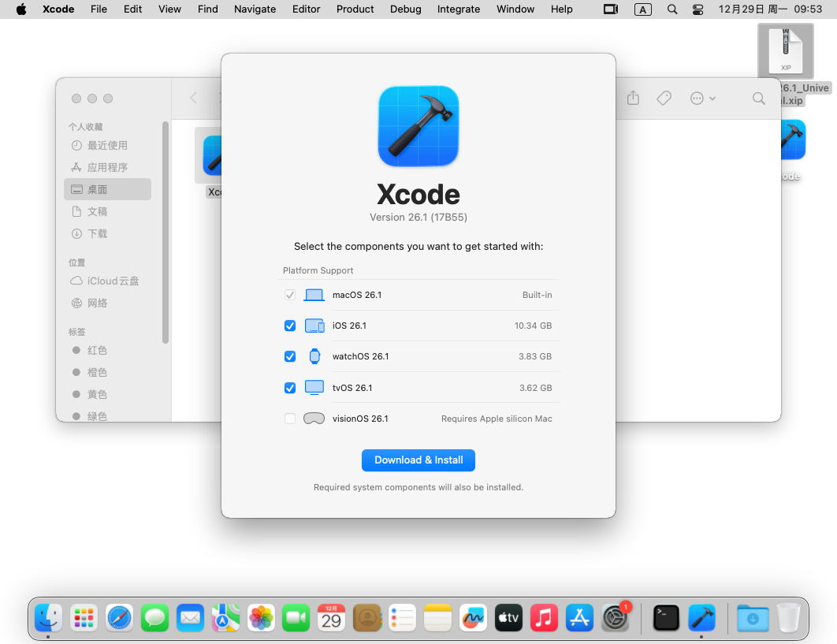Open Xcode from the Dock

click(x=701, y=618)
